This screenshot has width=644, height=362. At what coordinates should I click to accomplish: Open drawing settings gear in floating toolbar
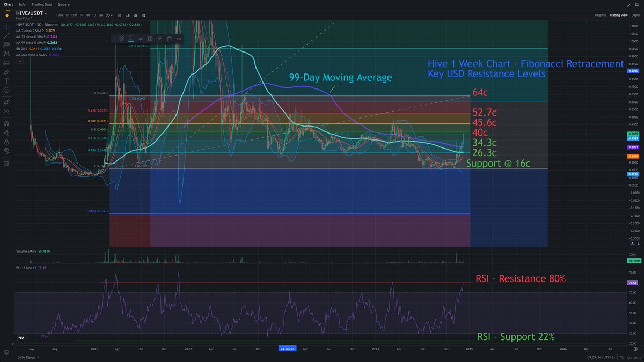pos(150,39)
